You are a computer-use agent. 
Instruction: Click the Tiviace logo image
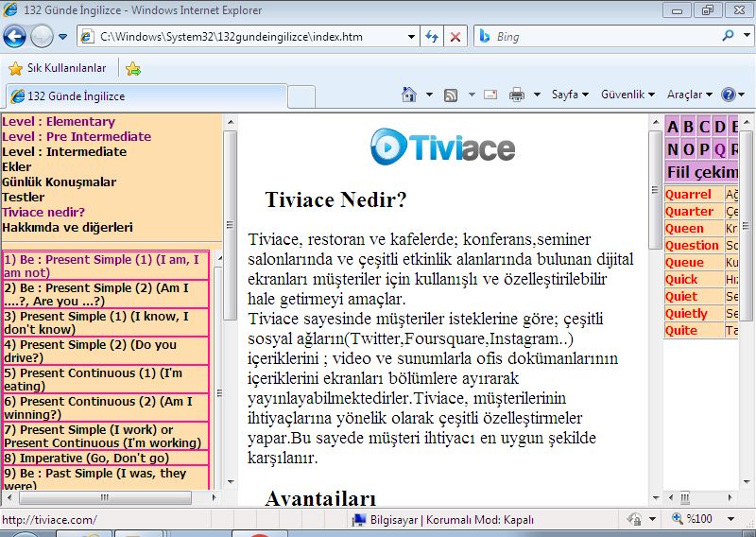[x=442, y=147]
